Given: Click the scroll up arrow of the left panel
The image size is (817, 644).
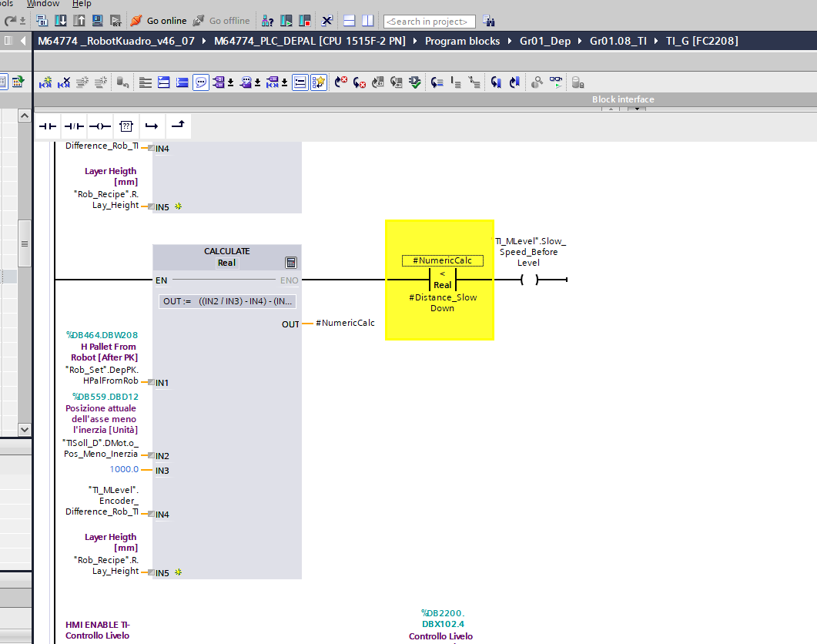Looking at the screenshot, I should click(x=25, y=116).
